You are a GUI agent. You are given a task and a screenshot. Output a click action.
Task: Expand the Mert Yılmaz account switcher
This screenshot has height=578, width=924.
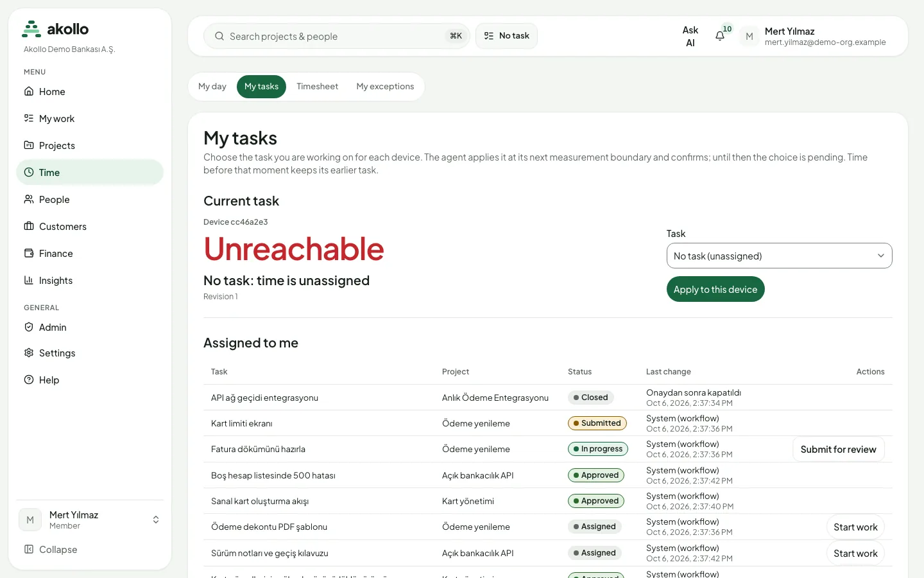[90, 520]
